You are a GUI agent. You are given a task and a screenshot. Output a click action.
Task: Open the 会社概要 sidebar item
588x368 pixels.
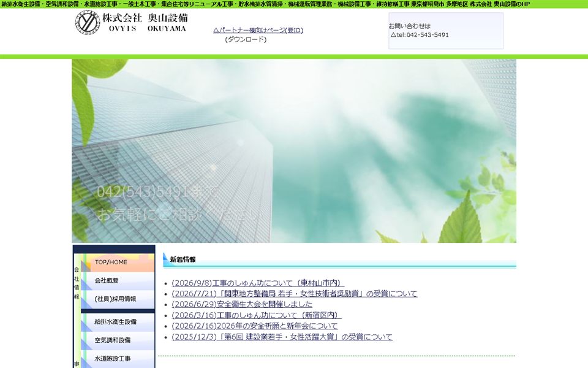[118, 280]
